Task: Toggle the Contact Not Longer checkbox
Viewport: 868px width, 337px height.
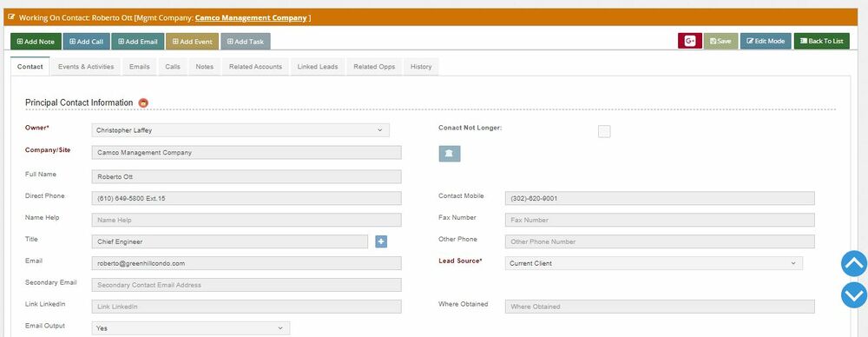Action: tap(604, 131)
